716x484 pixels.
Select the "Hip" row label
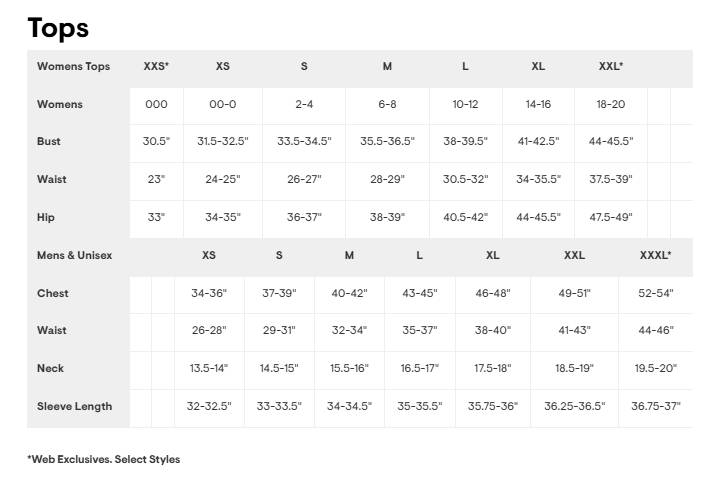point(46,217)
